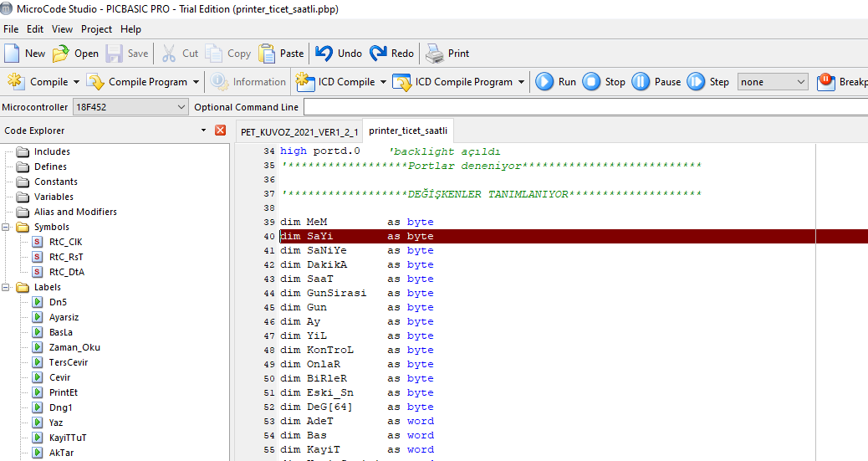Viewport: 868px width, 461px height.
Task: Jump to the Dn5 label
Action: tap(58, 303)
